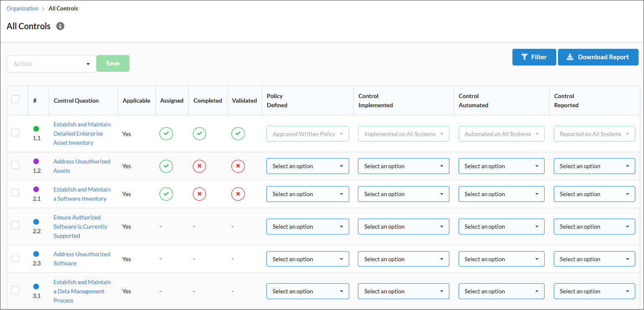The image size is (644, 310).
Task: Open the Filter button
Action: pos(534,57)
